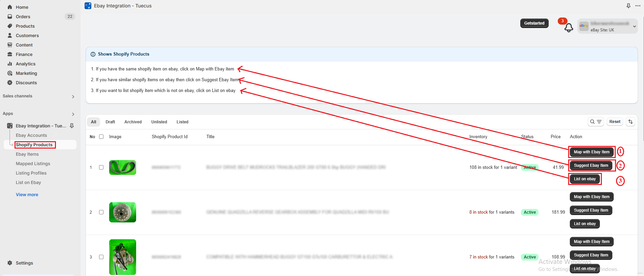This screenshot has height=276, width=644.
Task: Check the checkbox for row 1
Action: coord(101,167)
